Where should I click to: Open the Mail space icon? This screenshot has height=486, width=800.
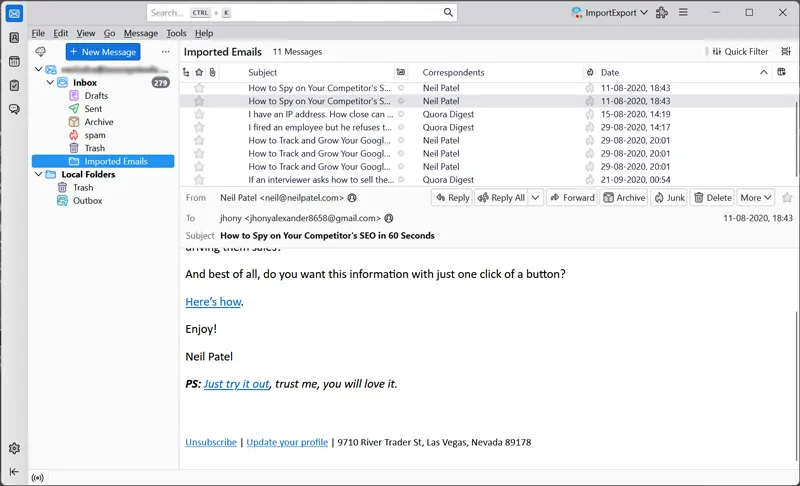click(14, 13)
